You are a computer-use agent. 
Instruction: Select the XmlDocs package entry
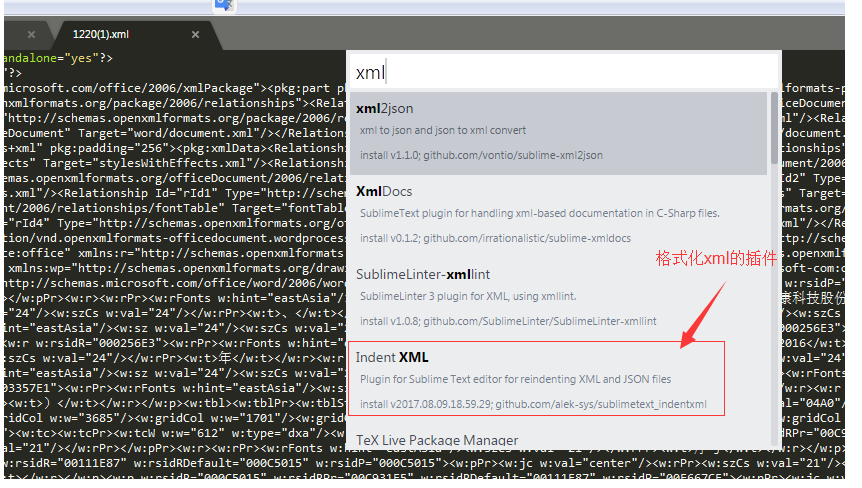click(559, 216)
